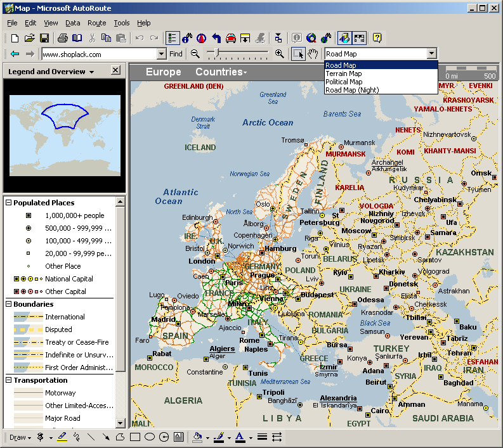Click the Zoom Out magnifier icon
The image size is (503, 448).
click(195, 54)
